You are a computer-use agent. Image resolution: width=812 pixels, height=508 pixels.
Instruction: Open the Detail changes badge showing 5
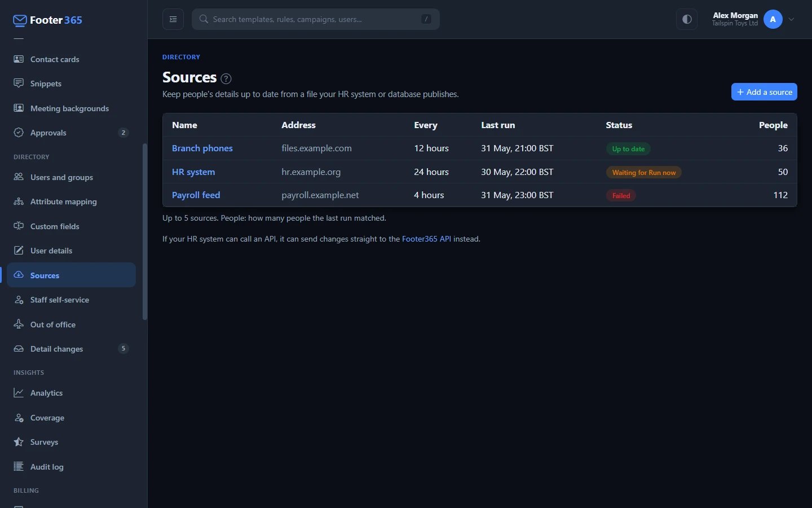tap(123, 348)
